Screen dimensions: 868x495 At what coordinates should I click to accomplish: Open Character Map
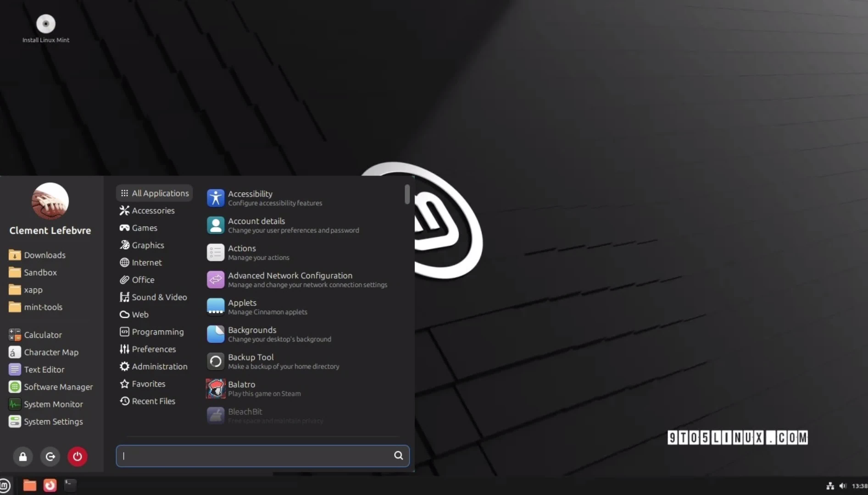pyautogui.click(x=51, y=352)
